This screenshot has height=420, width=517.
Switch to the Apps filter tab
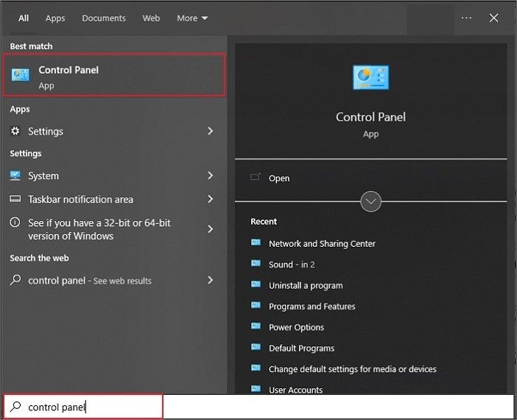[55, 18]
